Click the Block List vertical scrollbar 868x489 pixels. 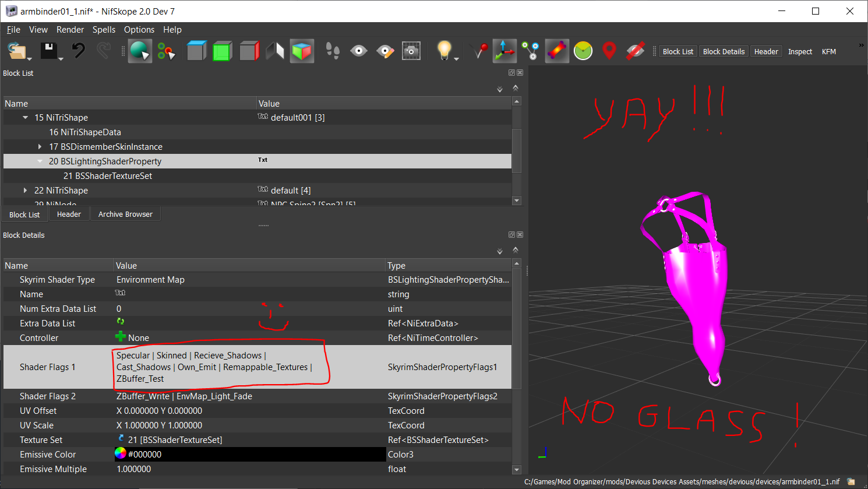517,150
